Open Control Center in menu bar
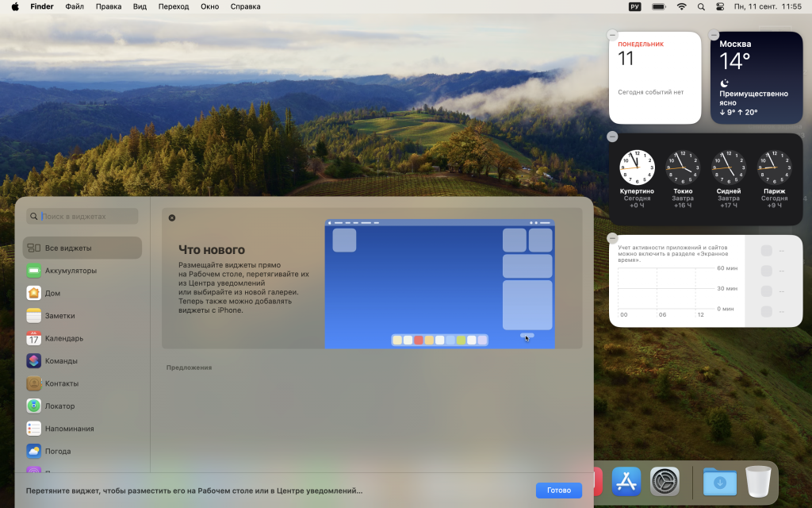Image resolution: width=812 pixels, height=508 pixels. 720,6
